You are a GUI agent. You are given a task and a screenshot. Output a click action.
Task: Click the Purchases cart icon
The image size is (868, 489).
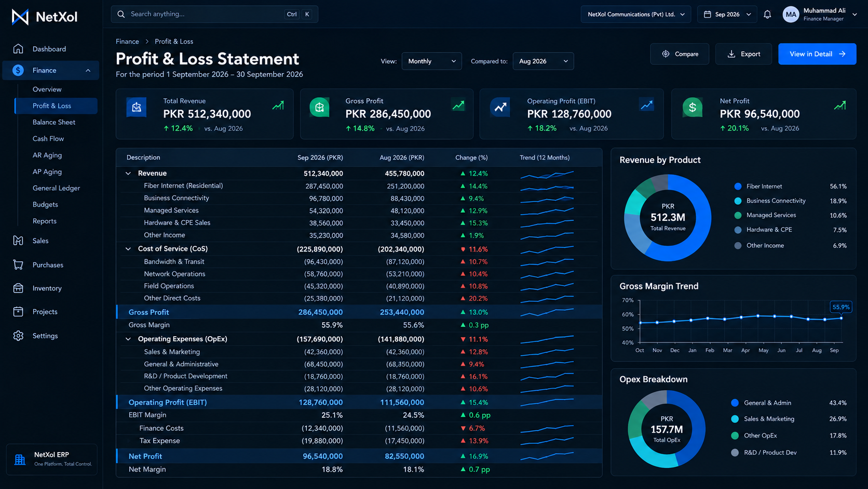point(18,265)
